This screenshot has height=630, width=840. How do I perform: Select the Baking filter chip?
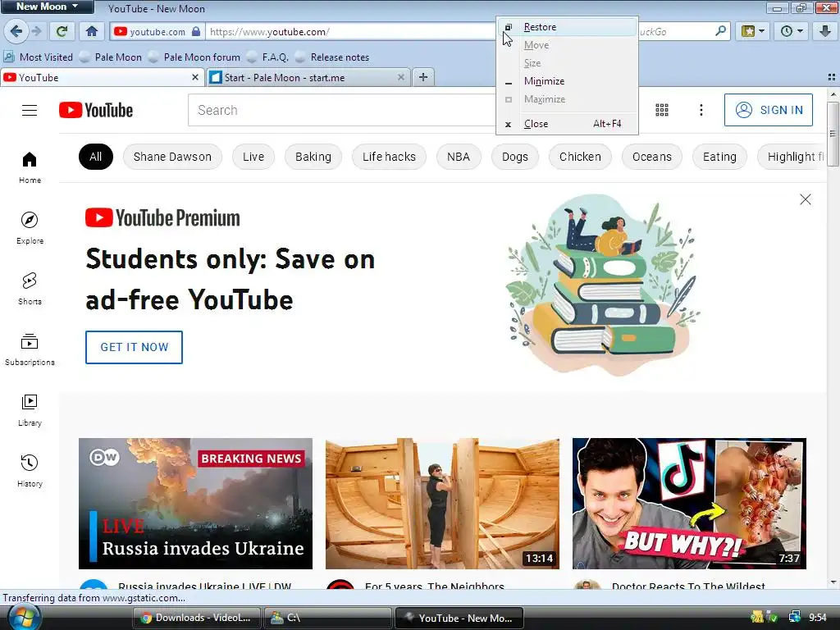313,157
